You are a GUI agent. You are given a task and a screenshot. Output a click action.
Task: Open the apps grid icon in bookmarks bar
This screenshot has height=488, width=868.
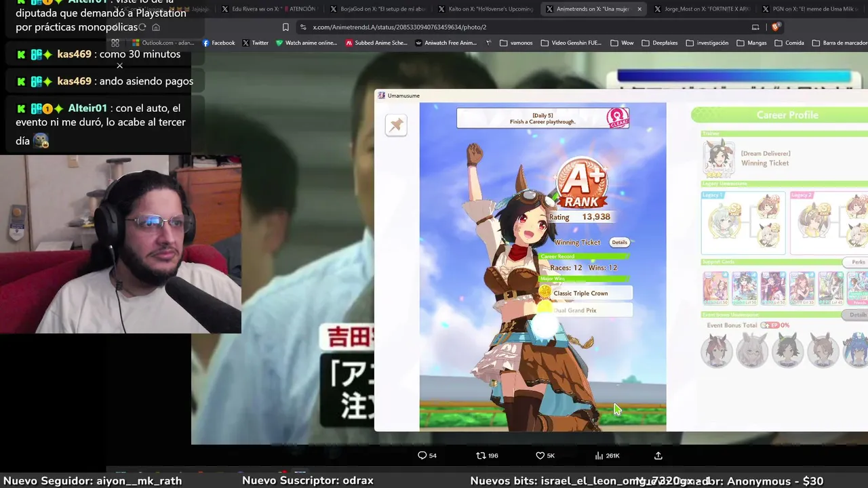tap(115, 43)
